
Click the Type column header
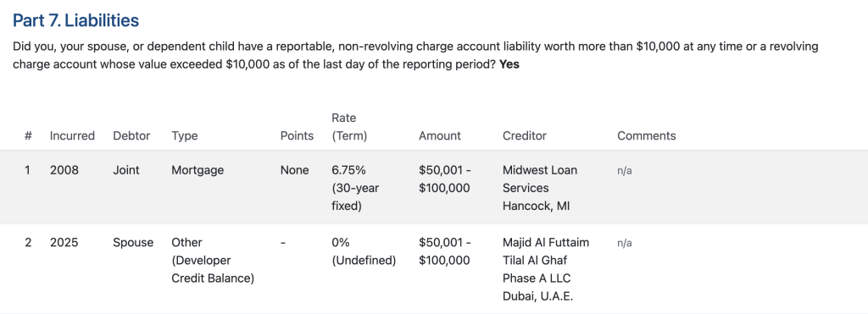[x=184, y=136]
